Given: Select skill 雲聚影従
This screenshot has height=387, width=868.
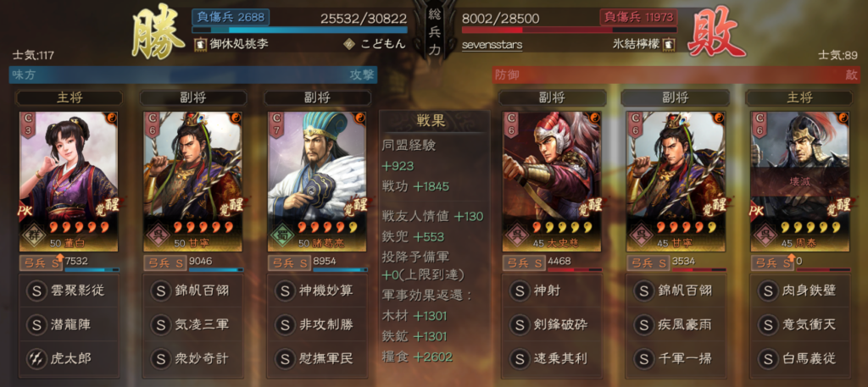Looking at the screenshot, I should 70,290.
